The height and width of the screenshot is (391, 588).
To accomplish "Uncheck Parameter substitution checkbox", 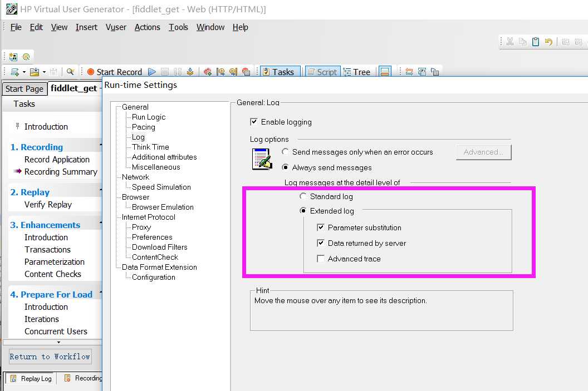I will point(321,227).
